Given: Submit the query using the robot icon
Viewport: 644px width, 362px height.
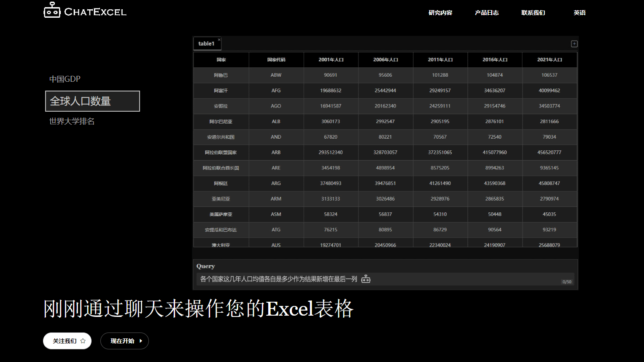Looking at the screenshot, I should [366, 279].
